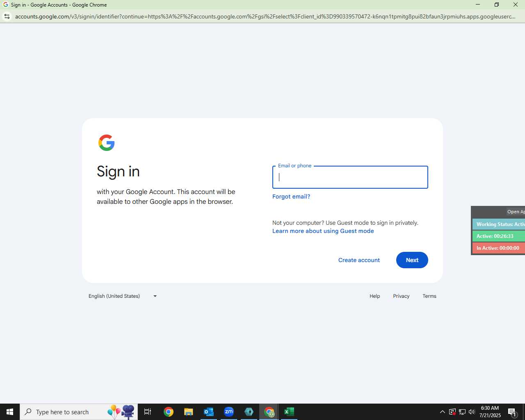
Task: Open Learn more about using Guest mode
Action: pos(323,231)
